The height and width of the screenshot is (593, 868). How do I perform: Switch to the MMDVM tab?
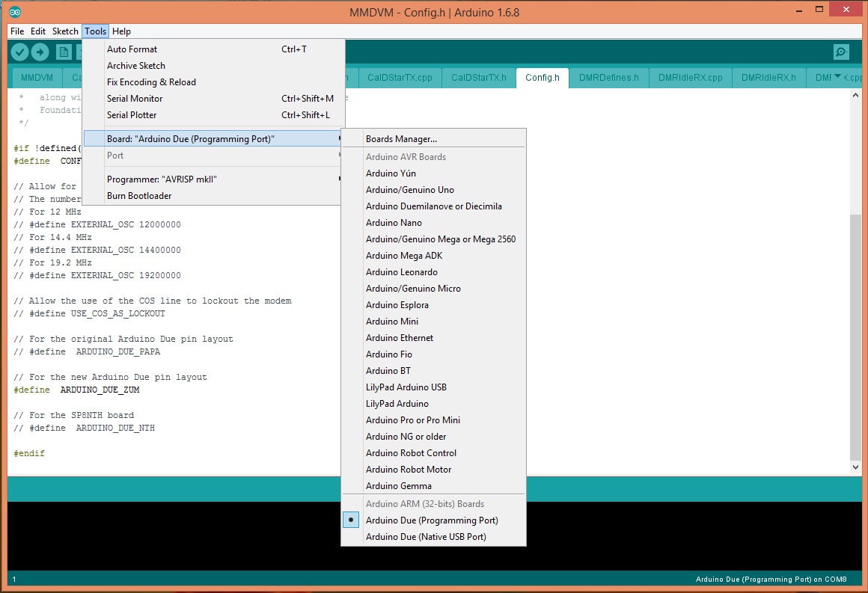pos(37,78)
